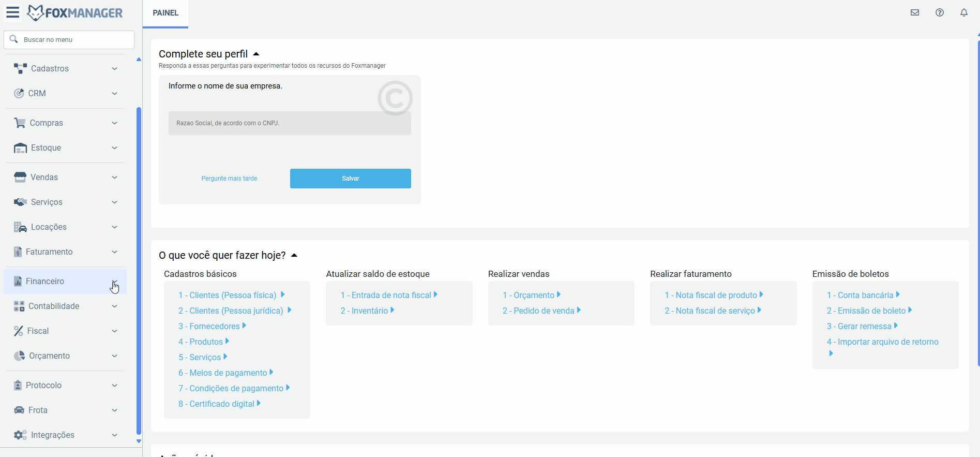Click the Contabilidade grid icon

pos(19,306)
